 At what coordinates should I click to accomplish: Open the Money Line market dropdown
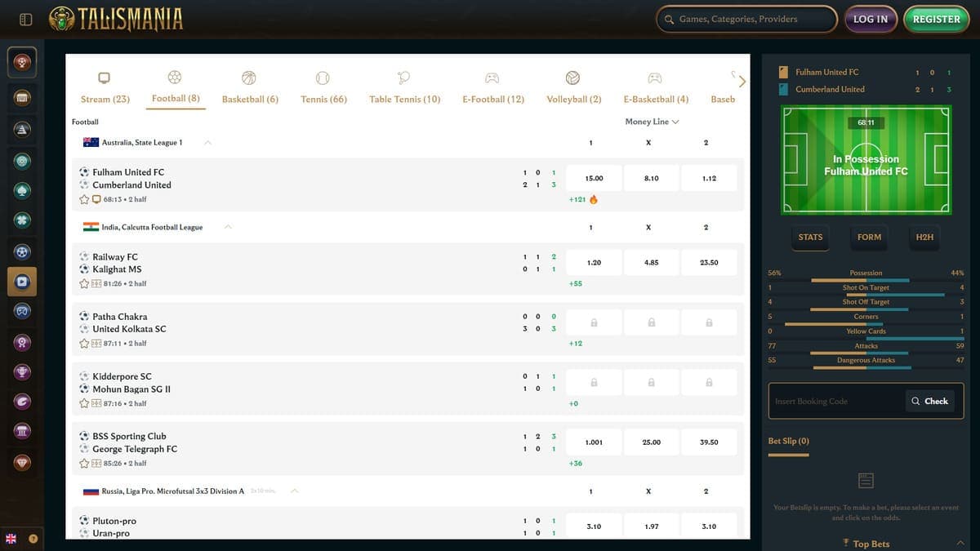click(653, 122)
